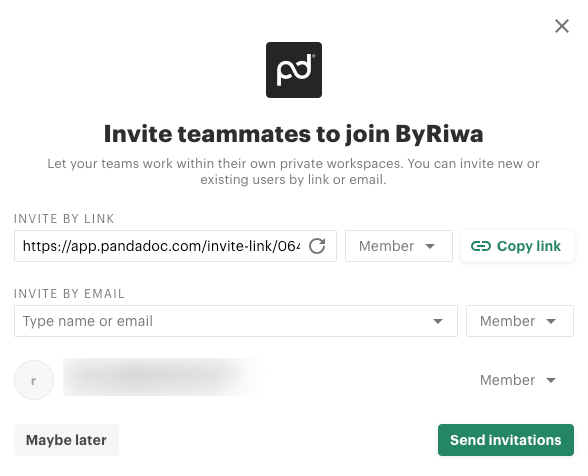Copy the invite link

coord(517,246)
